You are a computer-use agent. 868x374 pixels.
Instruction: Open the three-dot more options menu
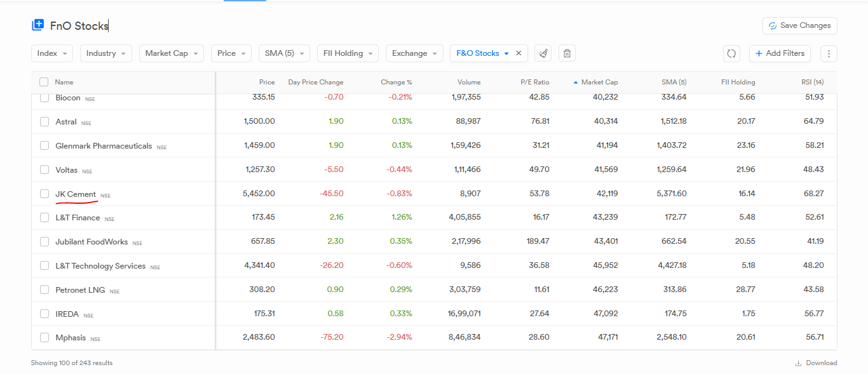click(829, 53)
